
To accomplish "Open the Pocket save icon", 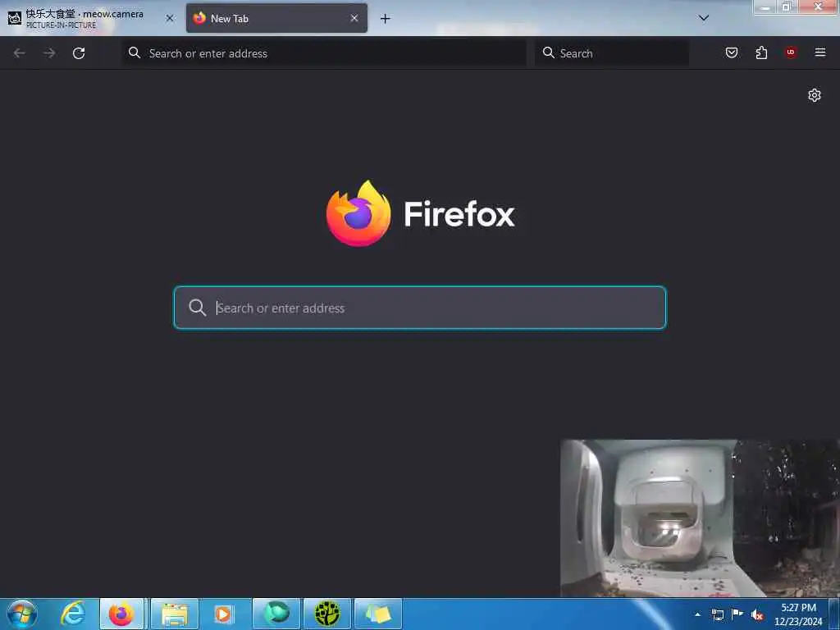I will click(x=731, y=52).
